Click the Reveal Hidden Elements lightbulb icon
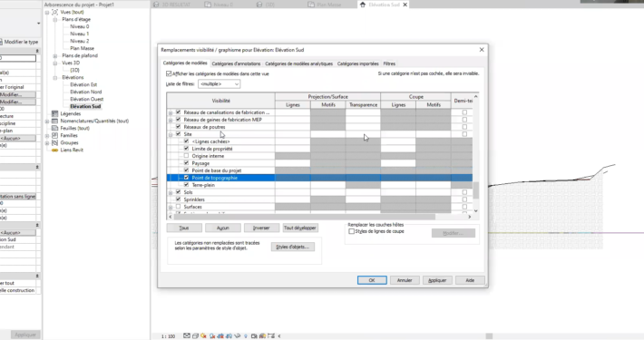 pyautogui.click(x=246, y=335)
